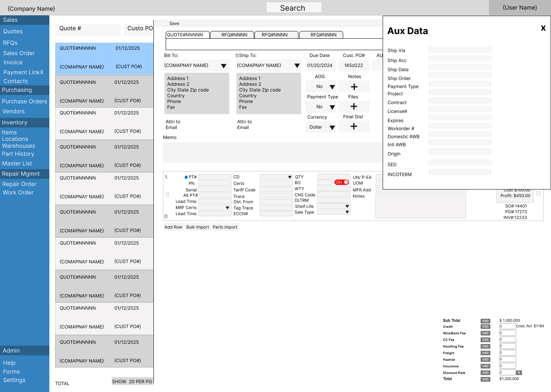
Task: Open the Ship To company dropdown
Action: (x=297, y=66)
